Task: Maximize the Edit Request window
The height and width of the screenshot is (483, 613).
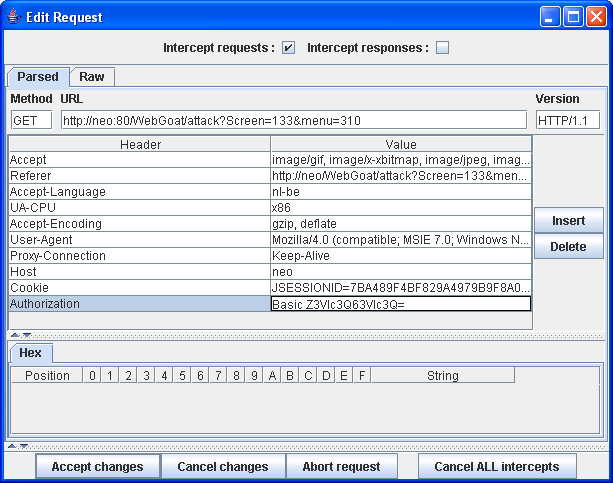Action: click(574, 16)
